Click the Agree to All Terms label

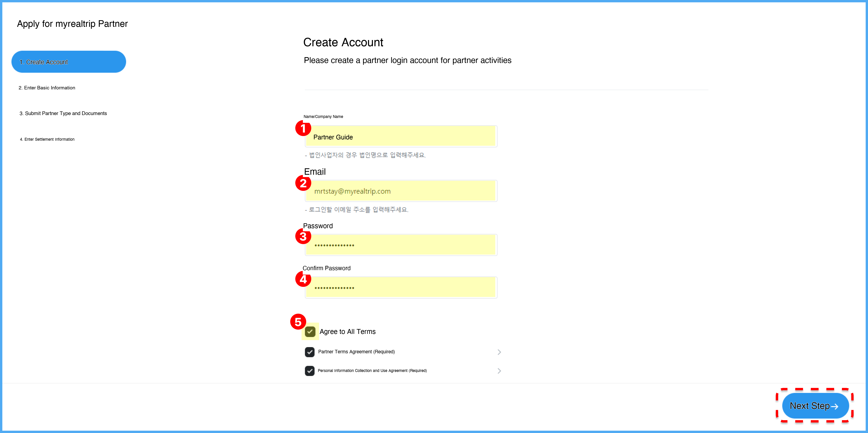pyautogui.click(x=347, y=332)
